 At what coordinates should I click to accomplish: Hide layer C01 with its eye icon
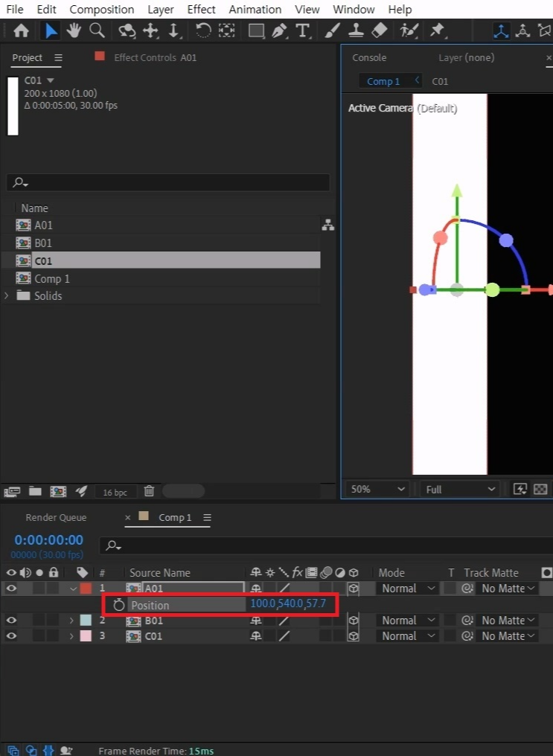point(11,636)
